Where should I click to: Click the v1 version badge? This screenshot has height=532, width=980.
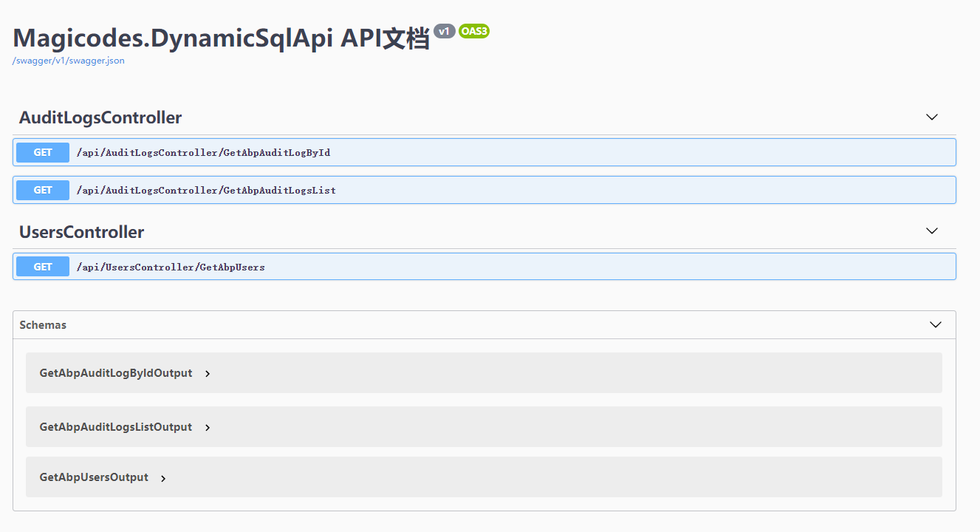click(444, 31)
